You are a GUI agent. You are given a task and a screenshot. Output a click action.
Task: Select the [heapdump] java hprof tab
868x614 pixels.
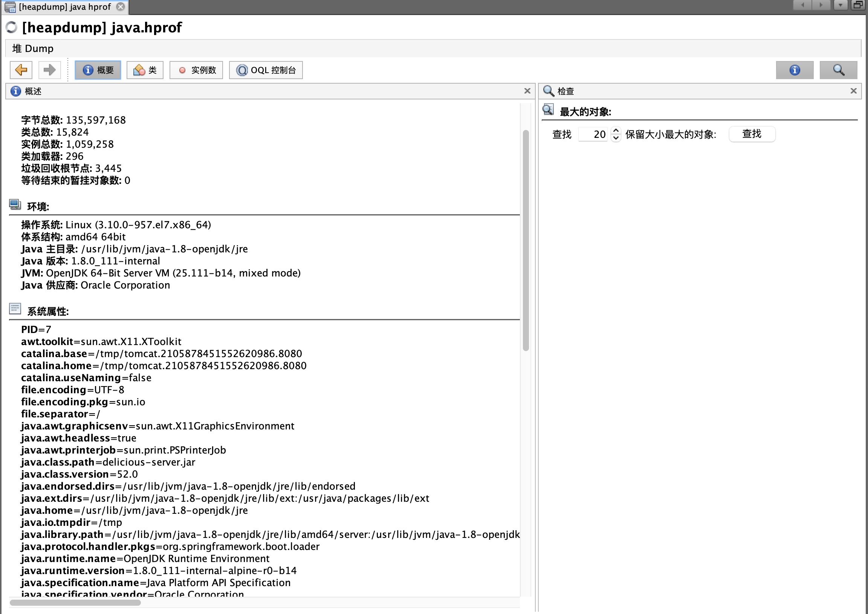point(64,7)
